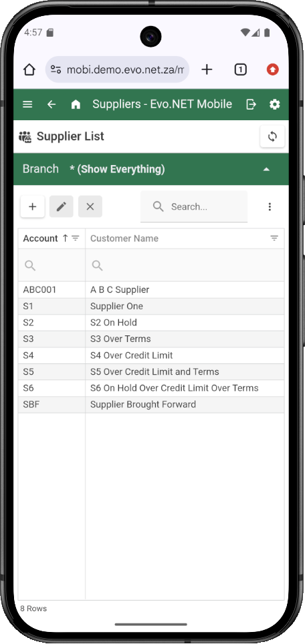The height and width of the screenshot is (644, 305).
Task: Click magnifier icon in Customer Name filter row
Action: point(97,265)
